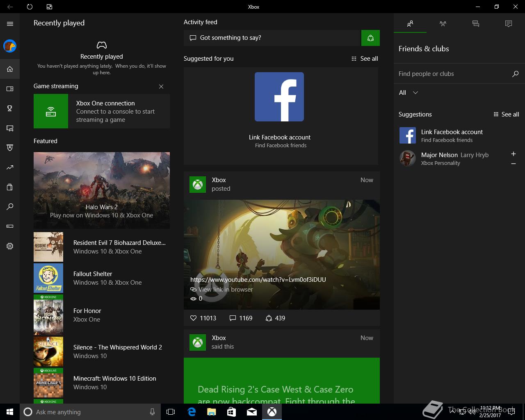Remove Major Nelson suggestion with minus
Screen dimensions: 525x420
point(513,164)
